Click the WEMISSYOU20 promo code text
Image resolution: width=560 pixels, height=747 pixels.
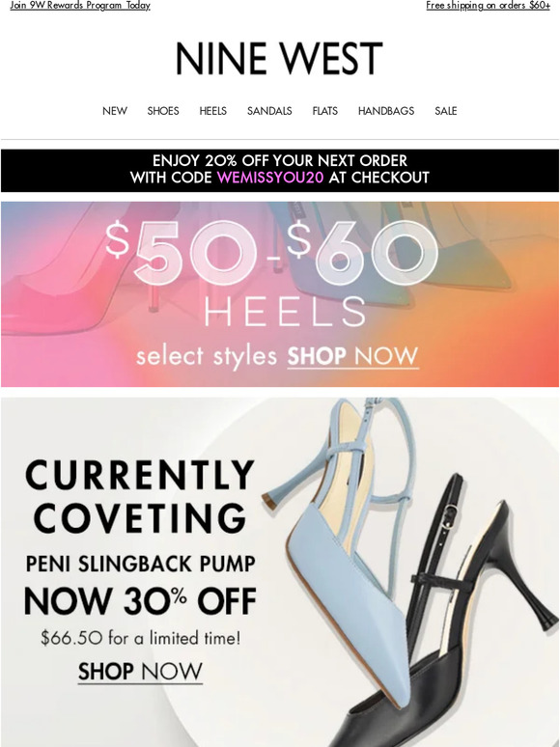click(x=270, y=178)
